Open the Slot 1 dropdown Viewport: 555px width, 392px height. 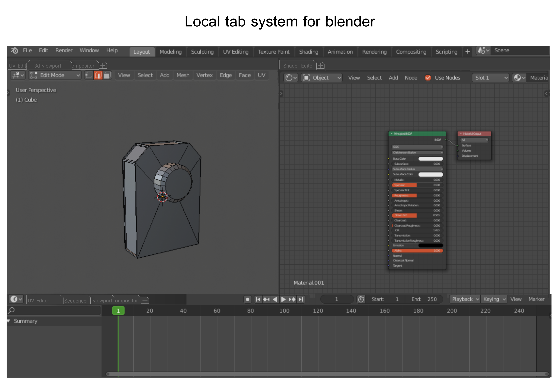point(491,78)
